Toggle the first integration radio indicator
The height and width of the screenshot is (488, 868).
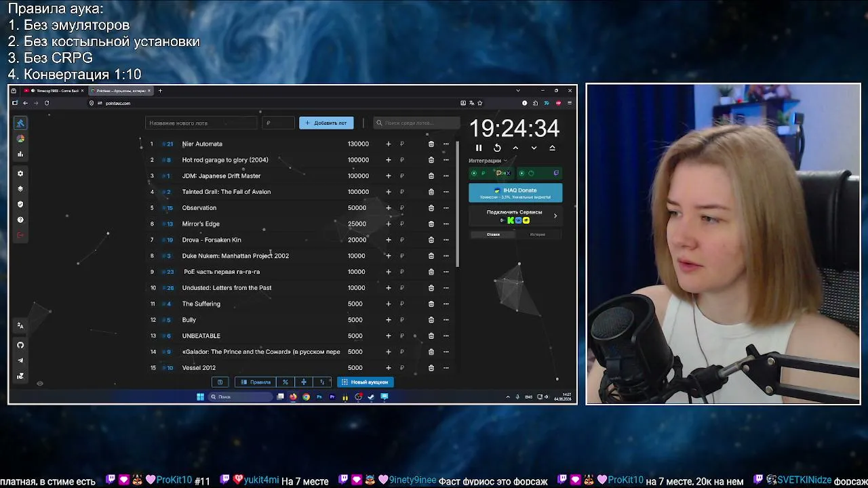[474, 174]
